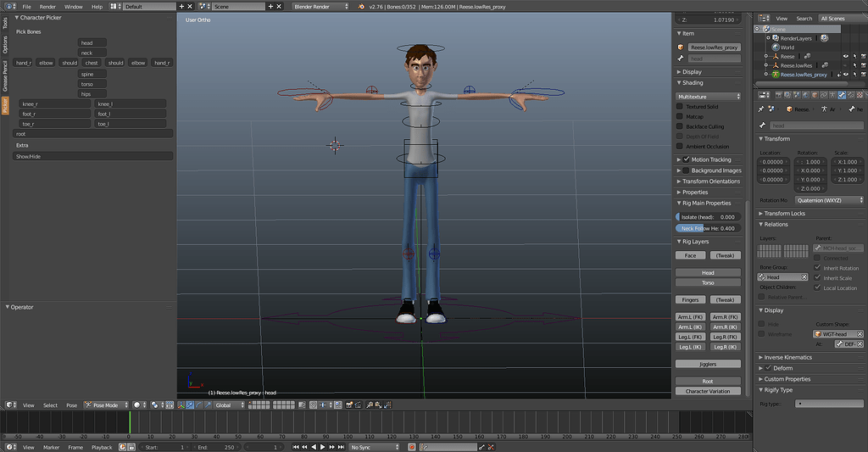Toggle the Arm.L (FK) rig layer button
868x452 pixels.
point(690,317)
